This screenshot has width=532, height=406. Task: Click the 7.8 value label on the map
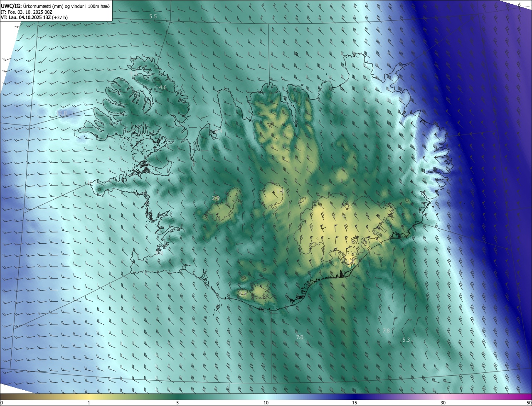tap(386, 330)
